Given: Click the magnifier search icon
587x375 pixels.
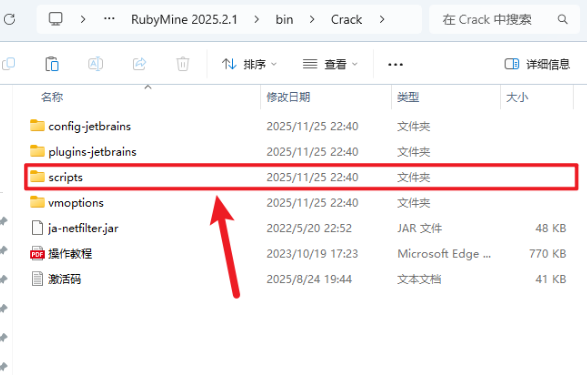Looking at the screenshot, I should (x=562, y=19).
